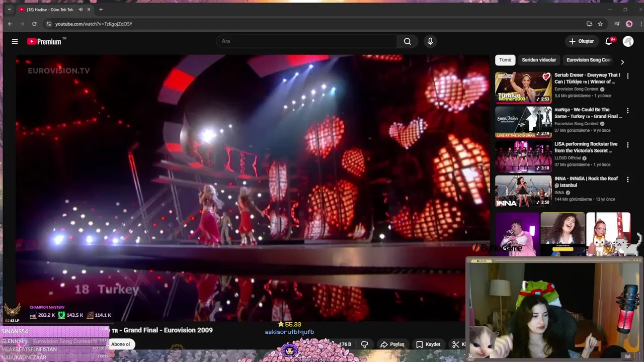Click the Sertab Erener video title
Viewport: 644px width, 362px height.
(587, 78)
